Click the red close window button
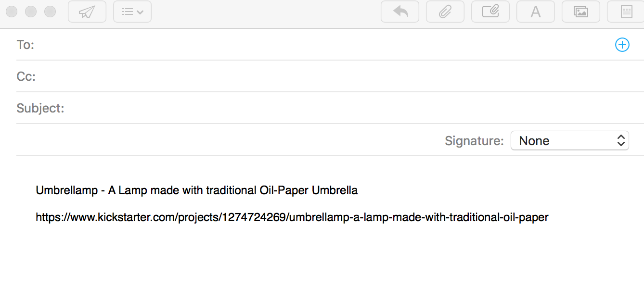Viewport: 644px width, 299px height. tap(12, 12)
